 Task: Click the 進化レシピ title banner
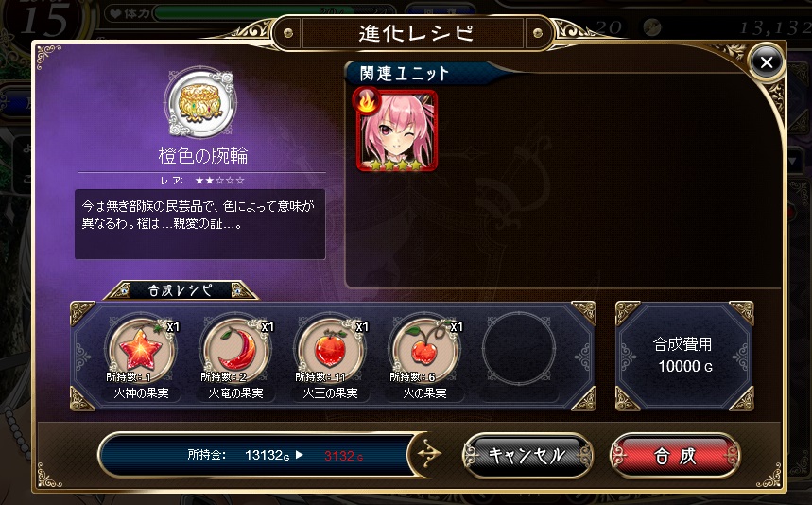(x=415, y=34)
